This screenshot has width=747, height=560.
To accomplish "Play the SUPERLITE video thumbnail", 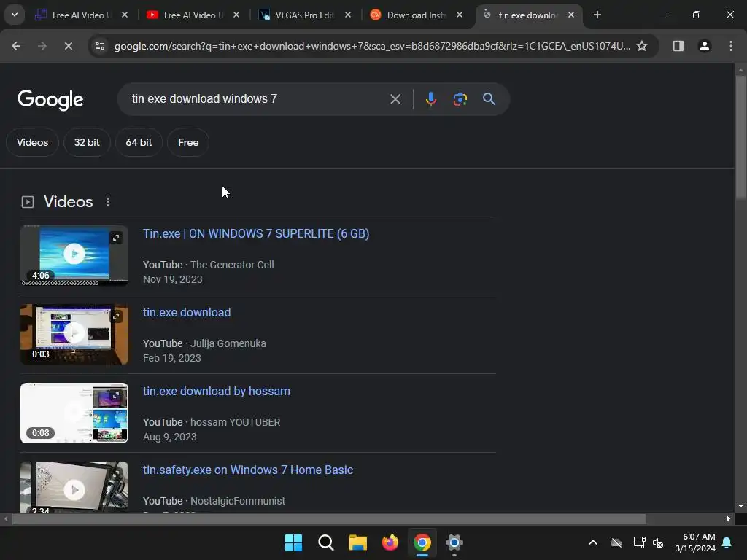I will coord(74,254).
